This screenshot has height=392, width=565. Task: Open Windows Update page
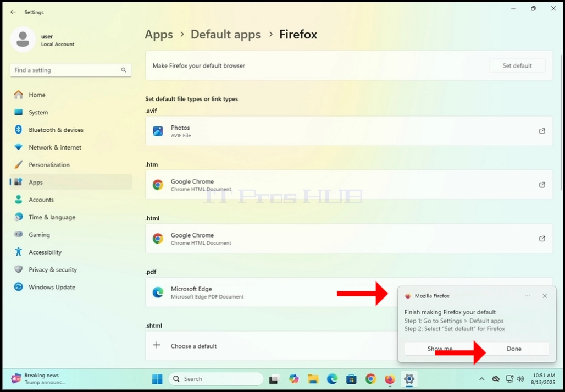pos(71,287)
